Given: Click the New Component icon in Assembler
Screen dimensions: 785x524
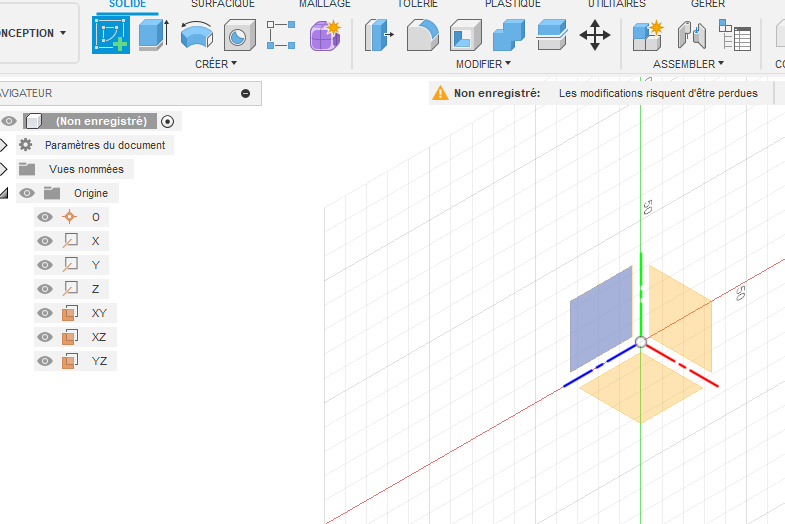Looking at the screenshot, I should (648, 36).
